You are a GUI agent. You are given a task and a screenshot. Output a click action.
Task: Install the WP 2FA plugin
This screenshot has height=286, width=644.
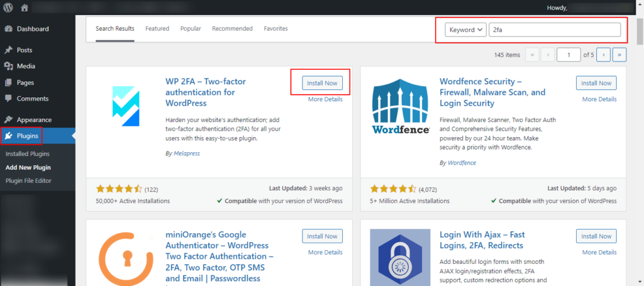pyautogui.click(x=322, y=83)
